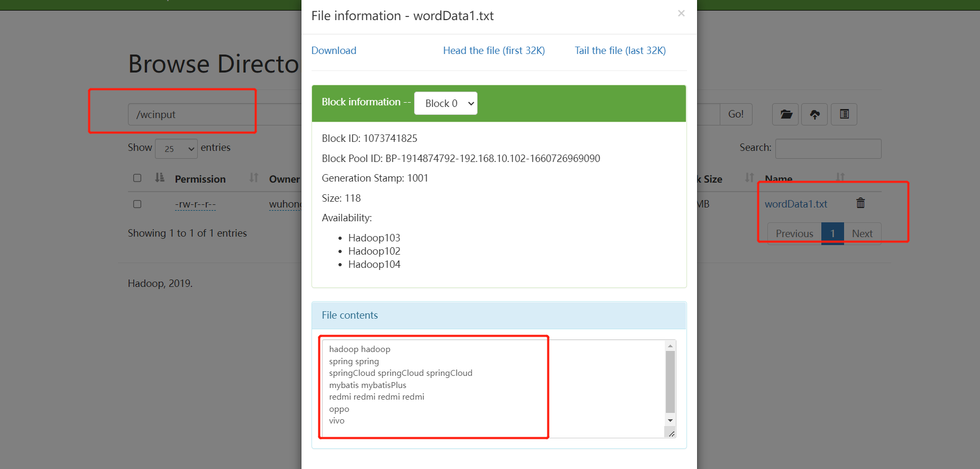The image size is (980, 469).
Task: Click scroll up arrow in file contents
Action: tap(670, 346)
